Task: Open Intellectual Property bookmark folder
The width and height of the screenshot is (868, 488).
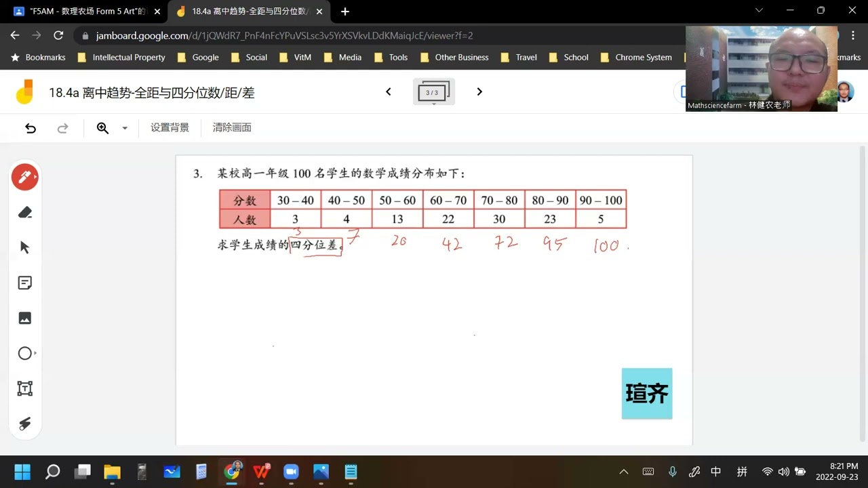Action: coord(121,58)
